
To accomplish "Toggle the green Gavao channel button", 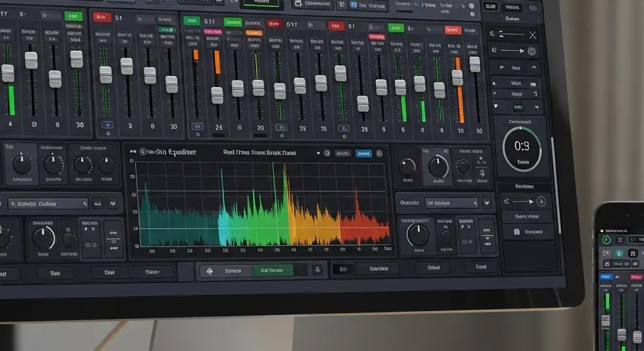I will click(x=233, y=22).
